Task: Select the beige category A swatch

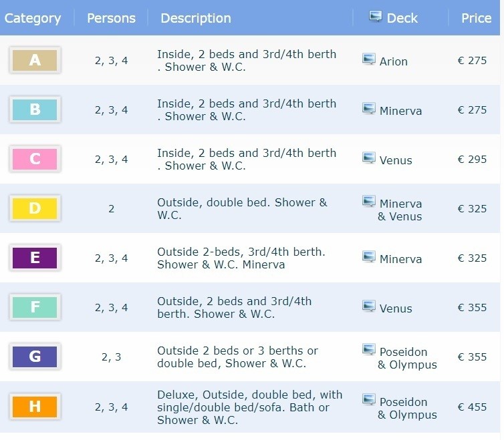Action: (x=35, y=61)
